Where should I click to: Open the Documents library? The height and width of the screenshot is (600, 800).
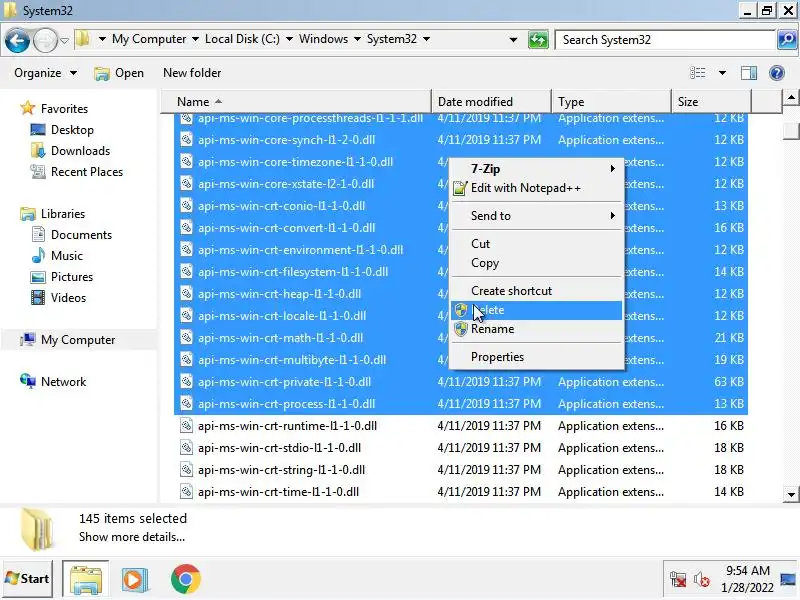coord(71,235)
